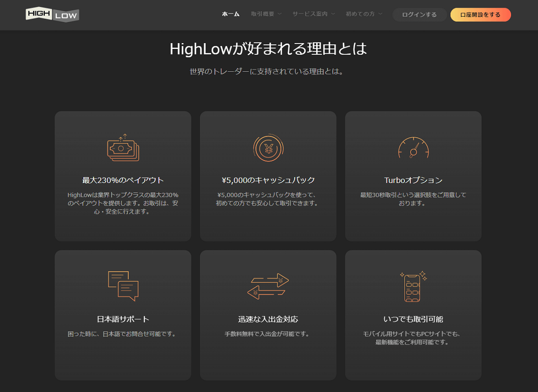Screen dimensions: 538x392
Task: Click the sparkling mobile phone icon
Action: 413,286
